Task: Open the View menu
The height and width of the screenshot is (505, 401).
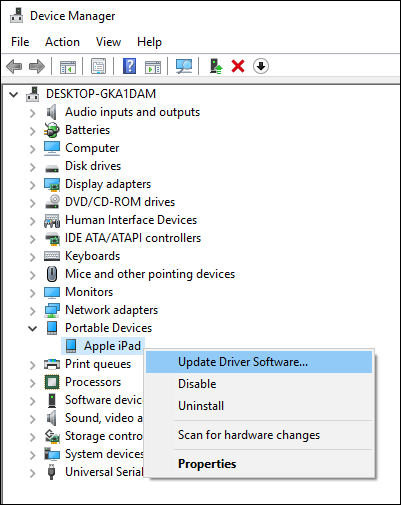Action: pyautogui.click(x=108, y=42)
